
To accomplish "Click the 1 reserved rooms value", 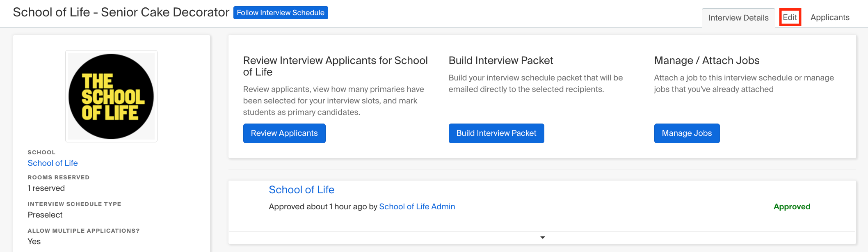I will [46, 188].
